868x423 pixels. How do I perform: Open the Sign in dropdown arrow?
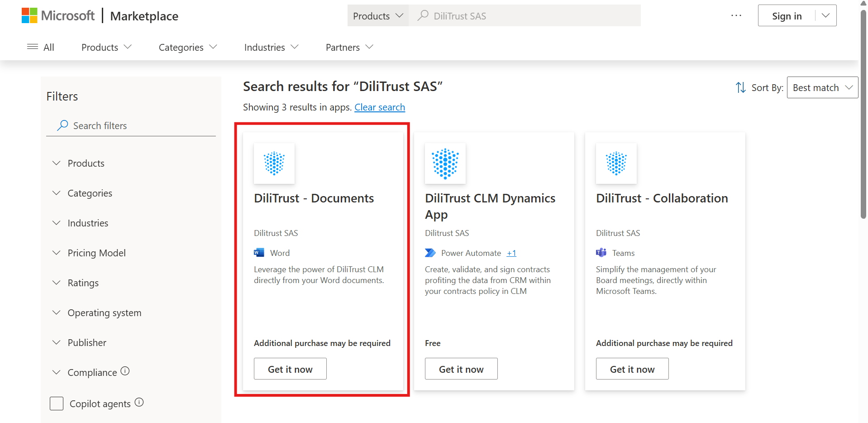click(826, 15)
